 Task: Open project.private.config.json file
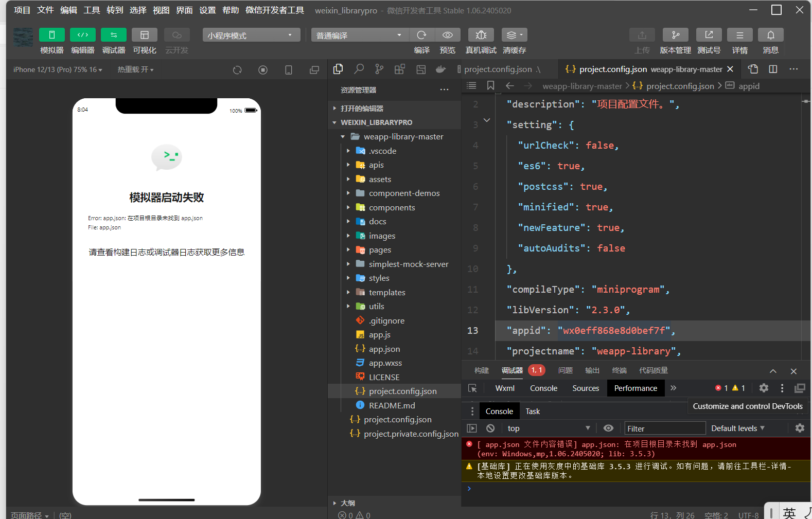tap(394, 434)
